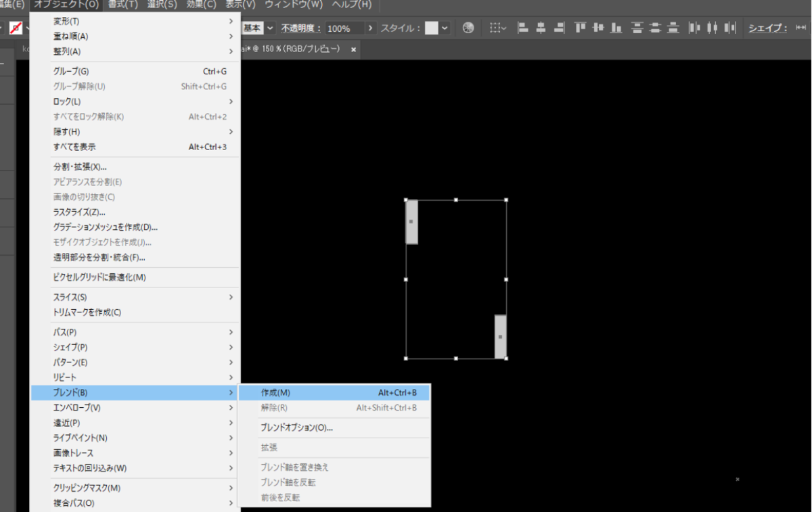Open the 書式(T) menu
Screen dimensions: 812x512
tap(122, 5)
